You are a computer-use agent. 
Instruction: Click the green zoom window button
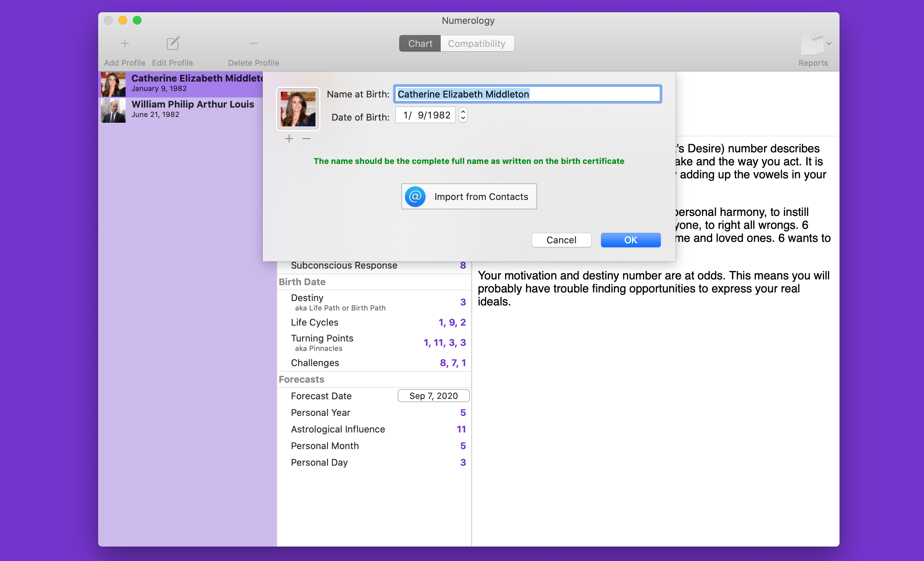137,20
